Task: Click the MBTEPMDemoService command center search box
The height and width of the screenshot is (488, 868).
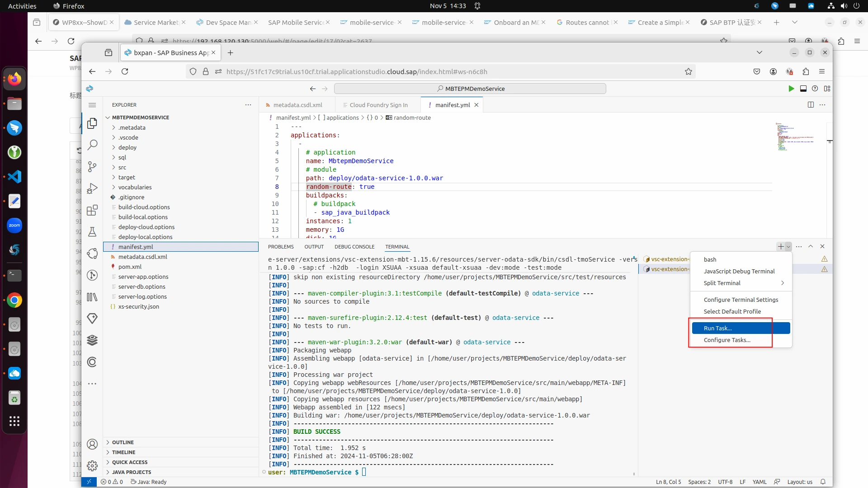Action: click(470, 89)
